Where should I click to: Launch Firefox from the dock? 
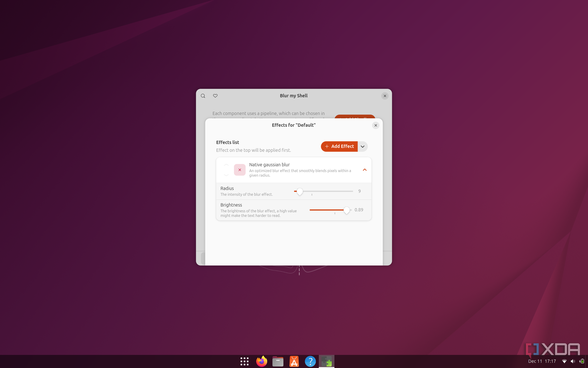(262, 361)
